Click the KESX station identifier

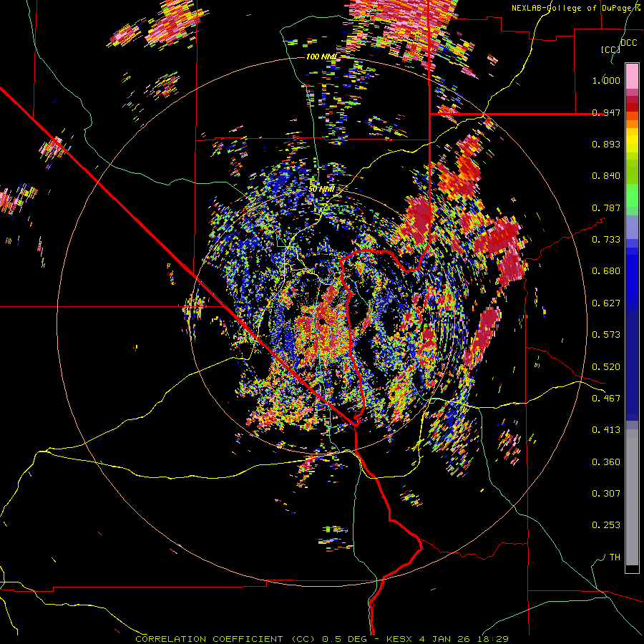[x=399, y=639]
